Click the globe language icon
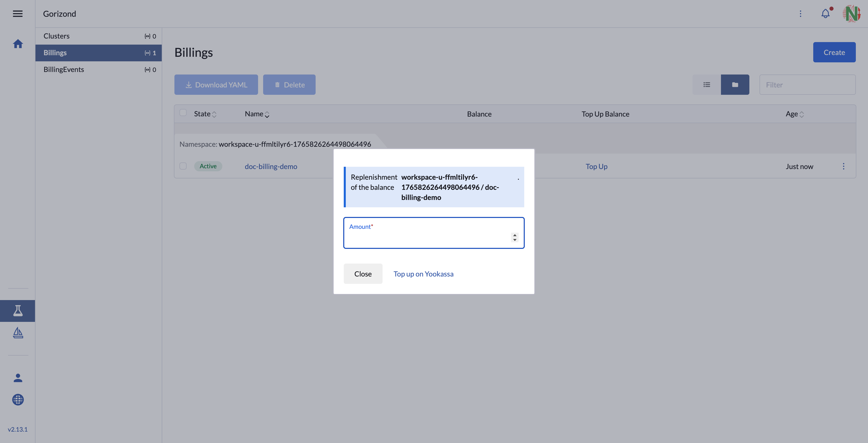Screen dimensions: 868x443 (x=17, y=400)
